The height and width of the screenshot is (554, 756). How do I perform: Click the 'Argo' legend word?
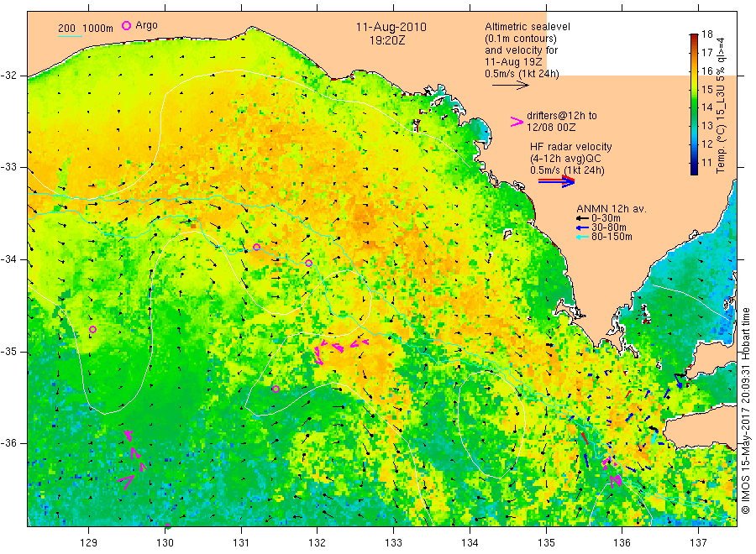[x=146, y=25]
